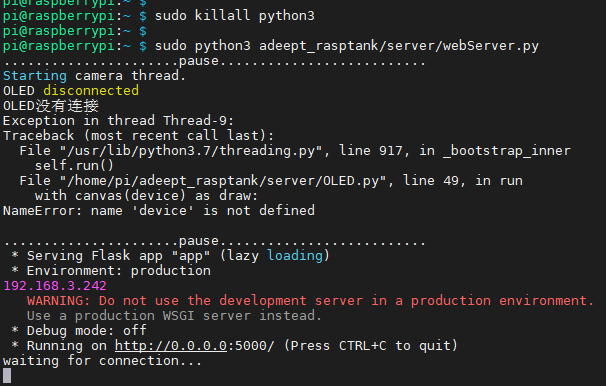Screen dimensions: 606x386
Task: Click the second 'pause' dotted line
Action: coord(214,241)
